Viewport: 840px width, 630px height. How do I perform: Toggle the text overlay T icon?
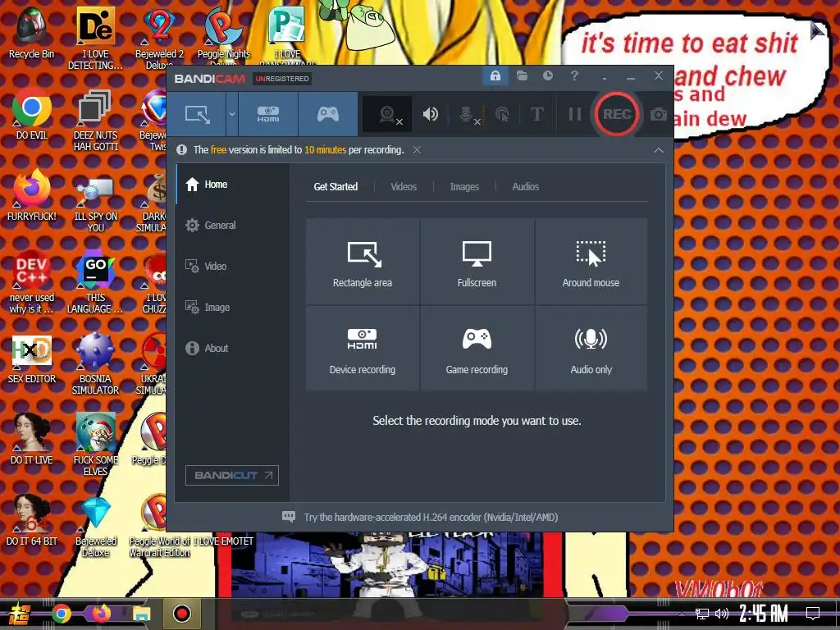pyautogui.click(x=536, y=114)
